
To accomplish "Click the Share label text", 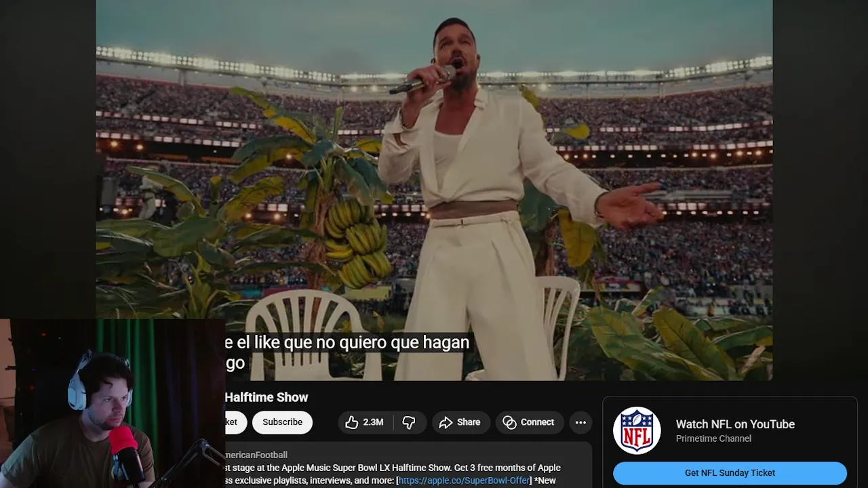I will 469,422.
